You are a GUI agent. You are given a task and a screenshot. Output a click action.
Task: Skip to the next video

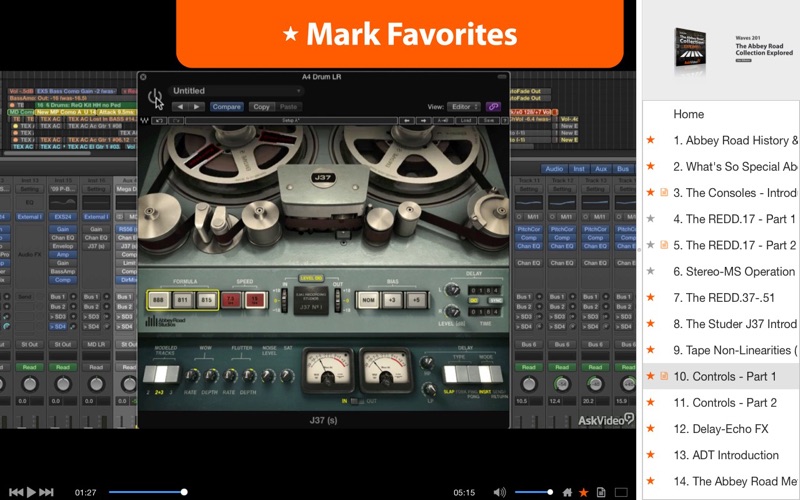pos(46,492)
